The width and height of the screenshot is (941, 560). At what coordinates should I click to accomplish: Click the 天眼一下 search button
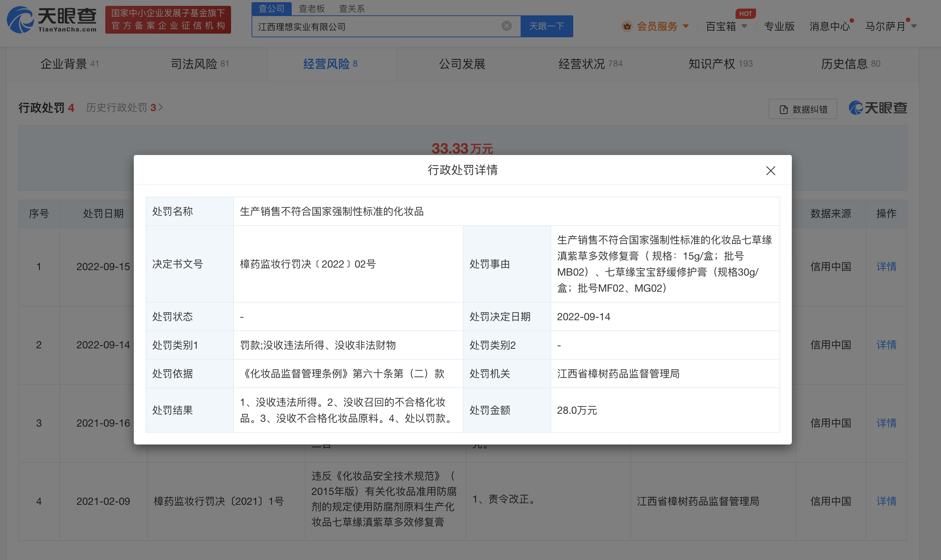pyautogui.click(x=546, y=26)
